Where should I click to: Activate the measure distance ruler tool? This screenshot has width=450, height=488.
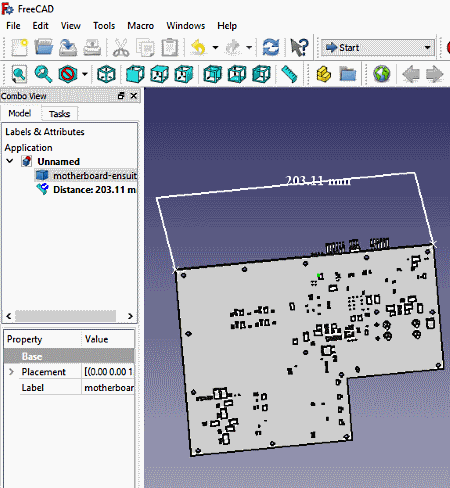(x=289, y=74)
